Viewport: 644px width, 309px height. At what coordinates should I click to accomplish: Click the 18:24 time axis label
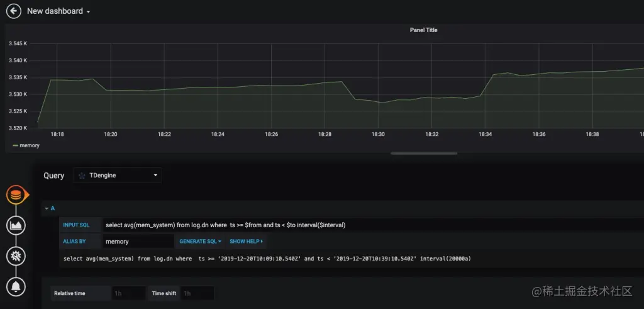click(218, 134)
